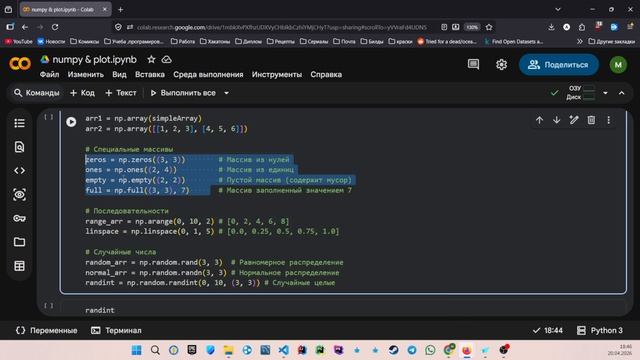
Task: Open the Переменные variables panel
Action: coord(47,331)
